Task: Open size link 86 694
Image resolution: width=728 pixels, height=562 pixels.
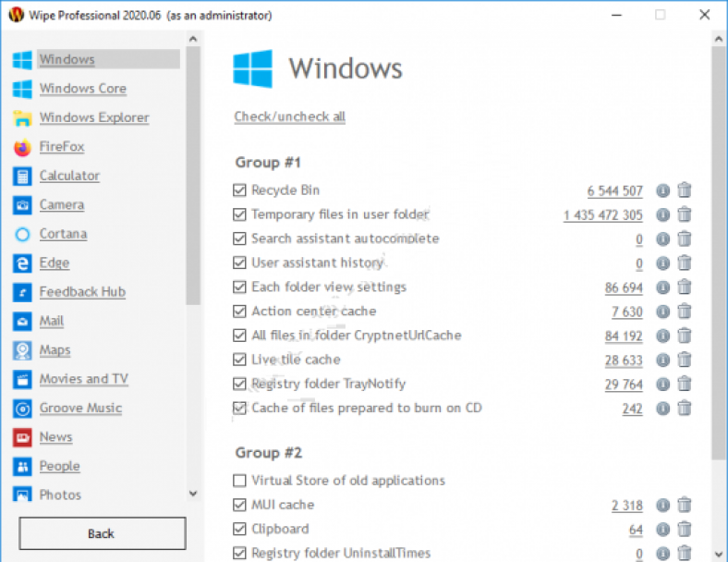Action: (x=624, y=287)
